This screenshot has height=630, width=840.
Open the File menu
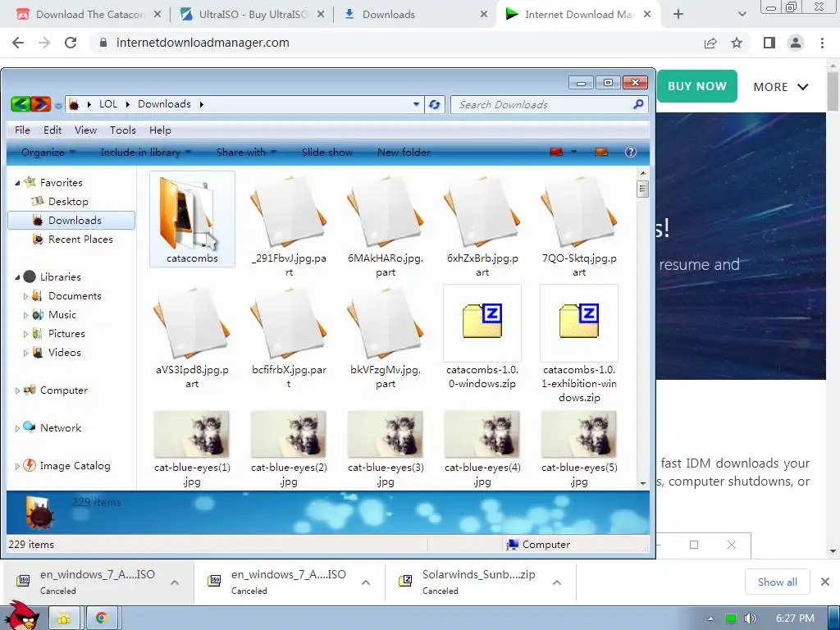pyautogui.click(x=22, y=130)
